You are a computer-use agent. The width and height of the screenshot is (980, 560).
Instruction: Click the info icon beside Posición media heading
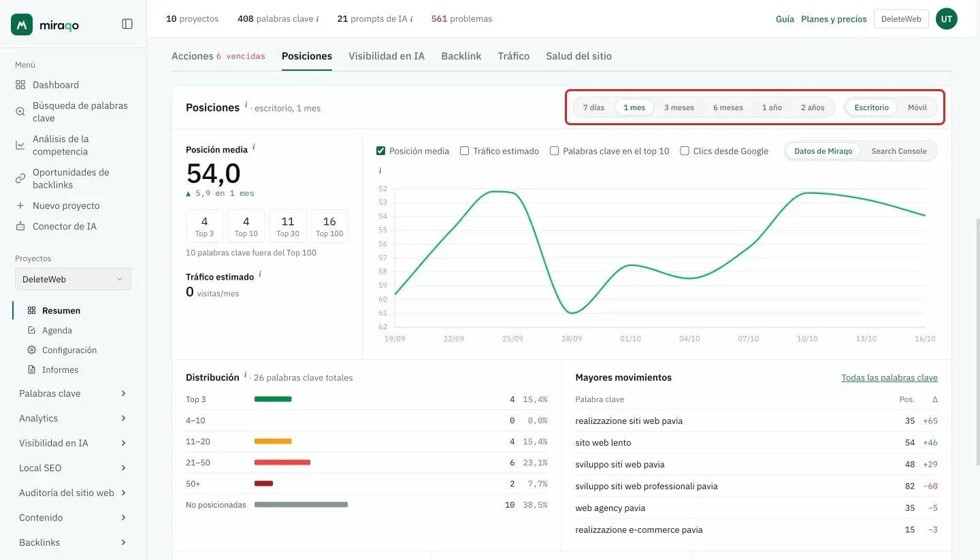(254, 147)
